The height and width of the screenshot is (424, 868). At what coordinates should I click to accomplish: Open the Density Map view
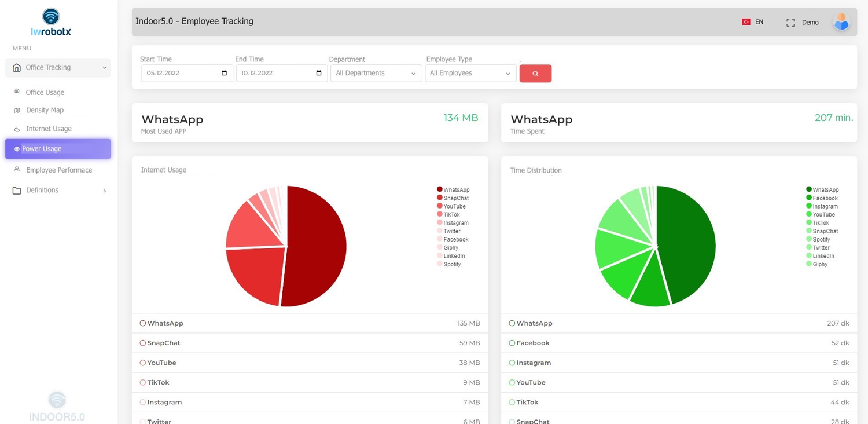[x=17, y=110]
